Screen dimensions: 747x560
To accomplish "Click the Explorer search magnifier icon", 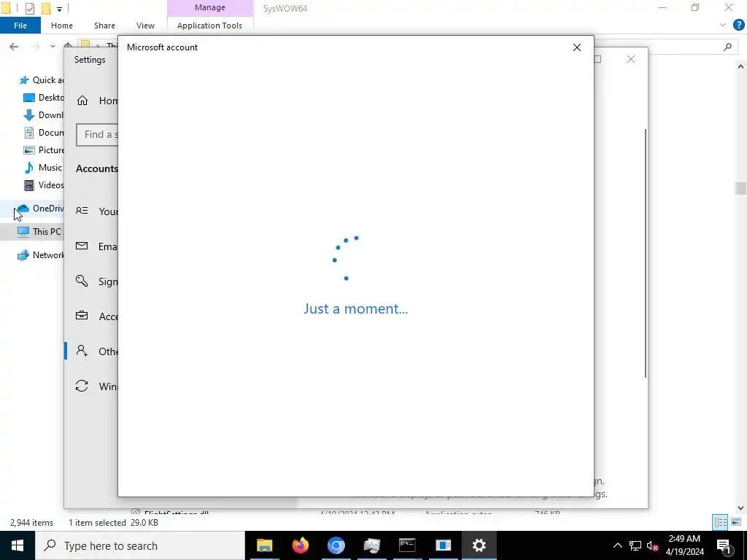I will (727, 47).
